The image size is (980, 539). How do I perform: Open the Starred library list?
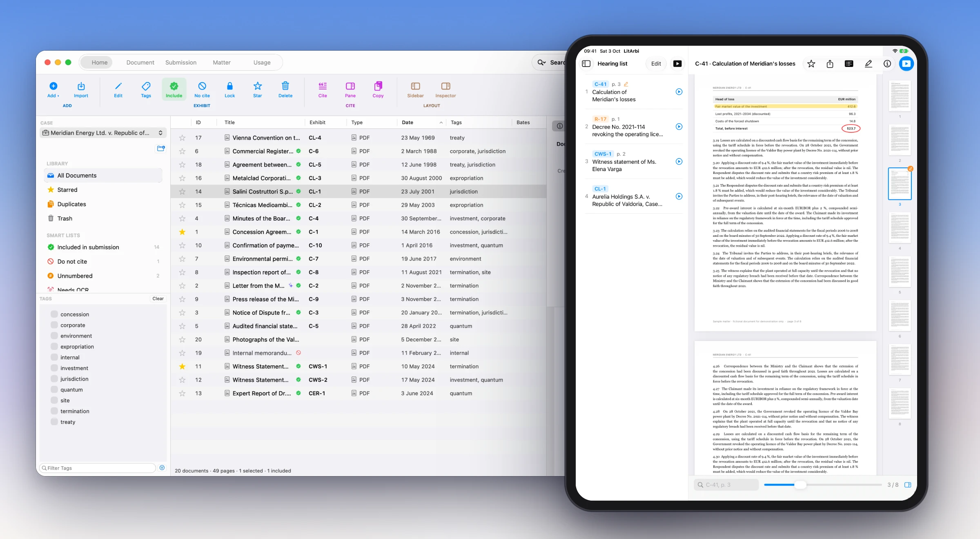click(x=103, y=190)
